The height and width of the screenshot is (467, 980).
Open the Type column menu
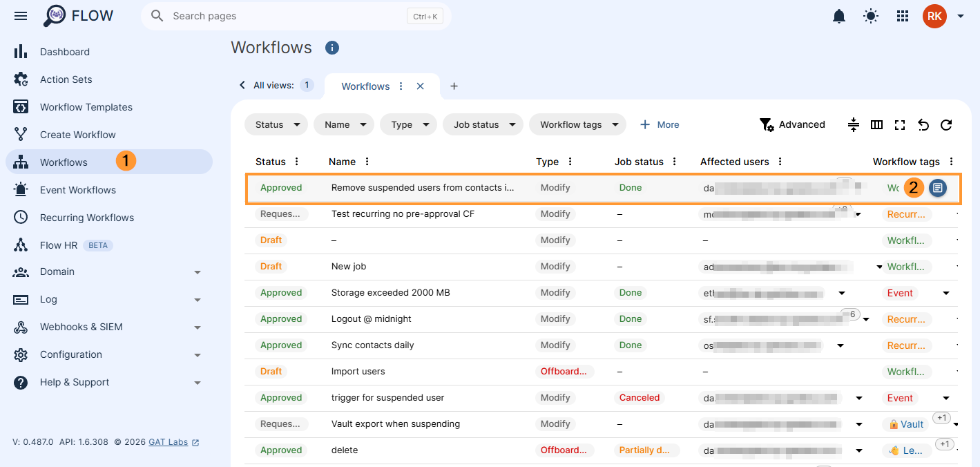click(570, 162)
